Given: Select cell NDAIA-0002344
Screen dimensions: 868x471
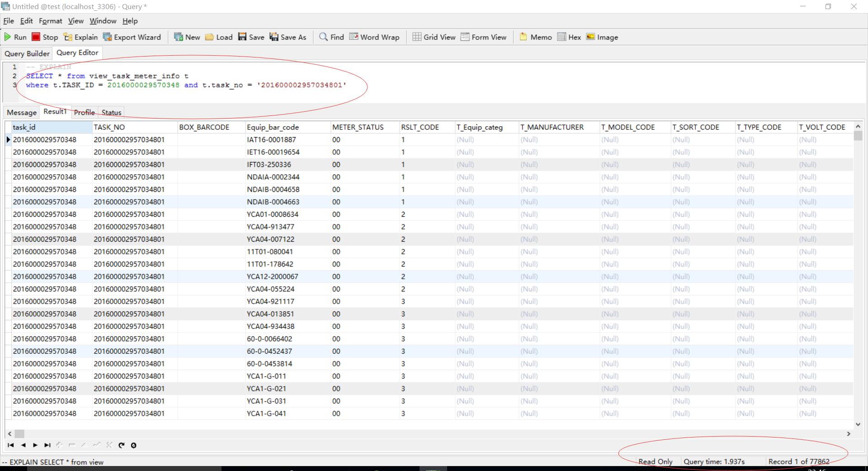Looking at the screenshot, I should pyautogui.click(x=288, y=177).
